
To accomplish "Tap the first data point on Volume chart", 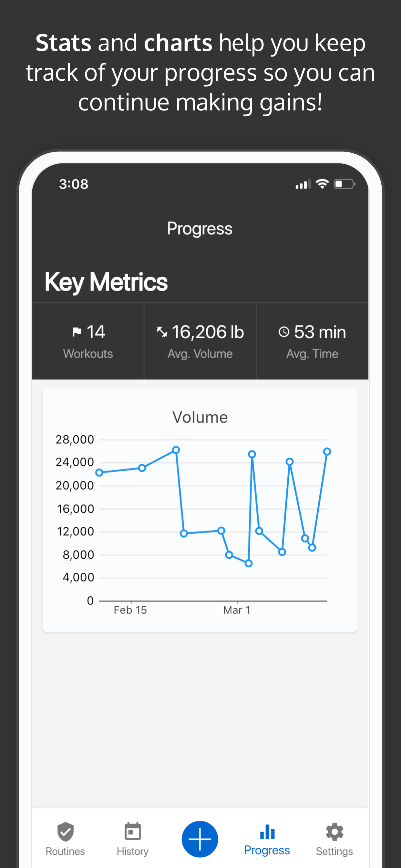I will 99,473.
